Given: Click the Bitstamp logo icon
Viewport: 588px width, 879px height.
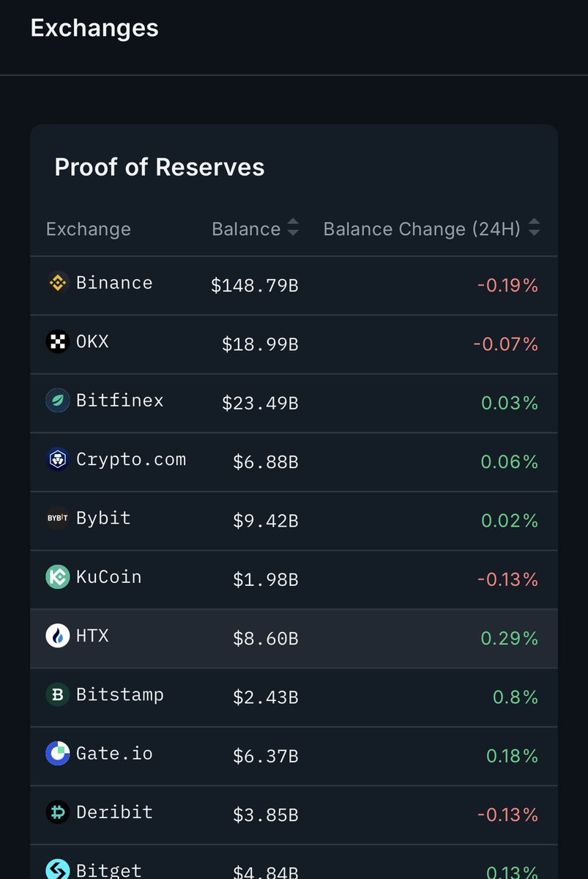Looking at the screenshot, I should (58, 694).
